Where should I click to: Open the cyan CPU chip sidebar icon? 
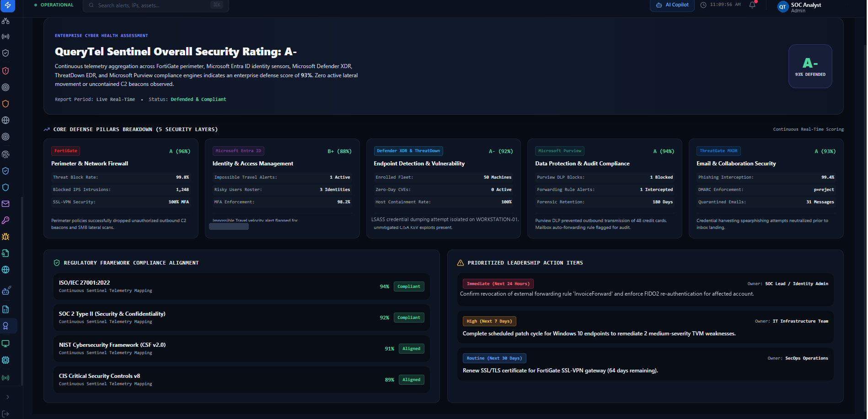tap(5, 360)
